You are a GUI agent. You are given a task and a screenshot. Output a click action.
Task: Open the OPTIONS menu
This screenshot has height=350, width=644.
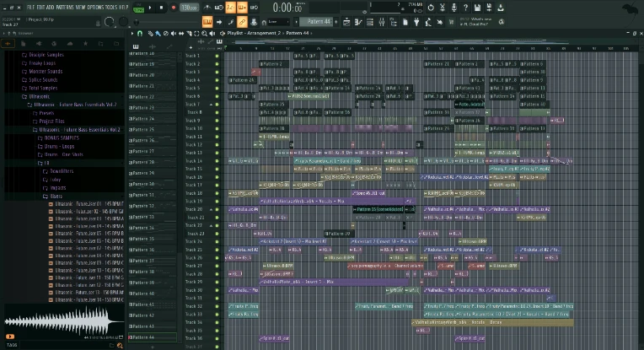point(97,6)
